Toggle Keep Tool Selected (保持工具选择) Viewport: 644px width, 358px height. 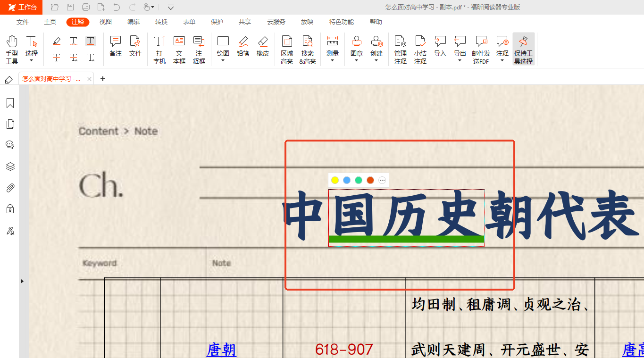[523, 49]
